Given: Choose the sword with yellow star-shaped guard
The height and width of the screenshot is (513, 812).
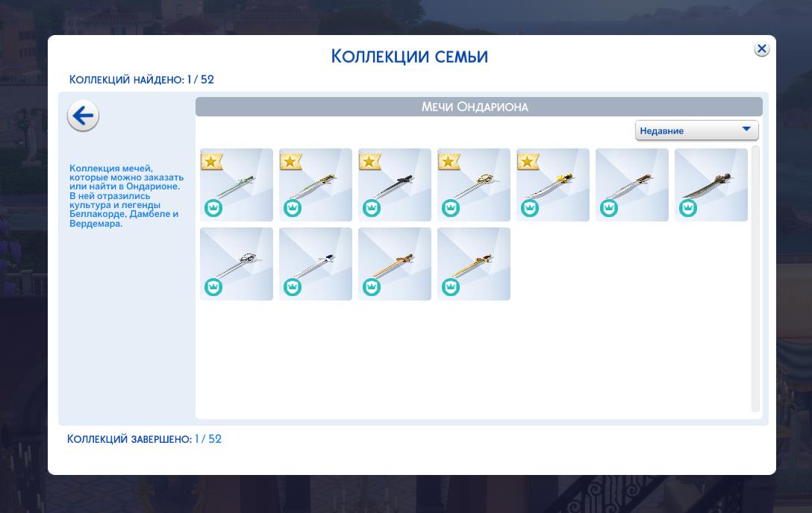Looking at the screenshot, I should [x=553, y=184].
